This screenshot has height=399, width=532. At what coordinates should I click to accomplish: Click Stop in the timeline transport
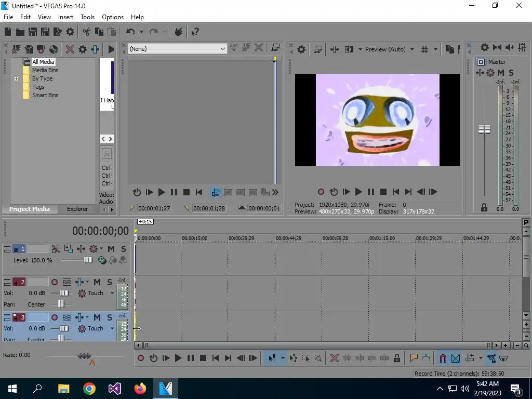click(203, 358)
